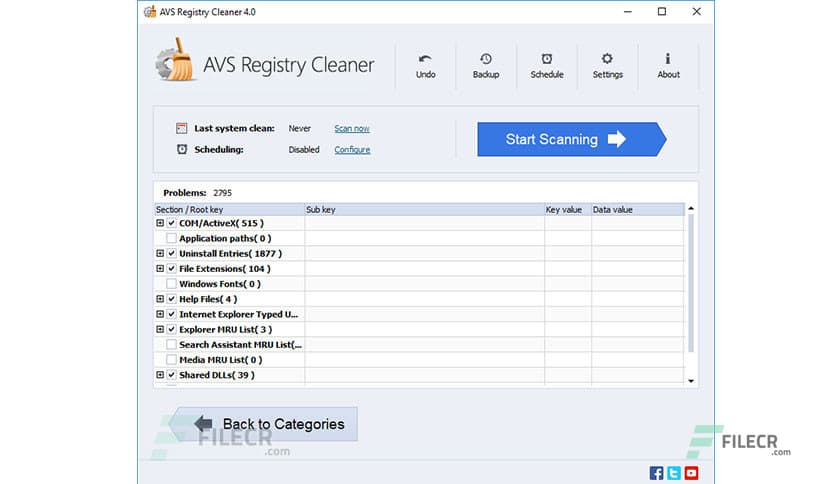Select the Media MRU List( 0 ) row text
836x484 pixels.
(221, 360)
